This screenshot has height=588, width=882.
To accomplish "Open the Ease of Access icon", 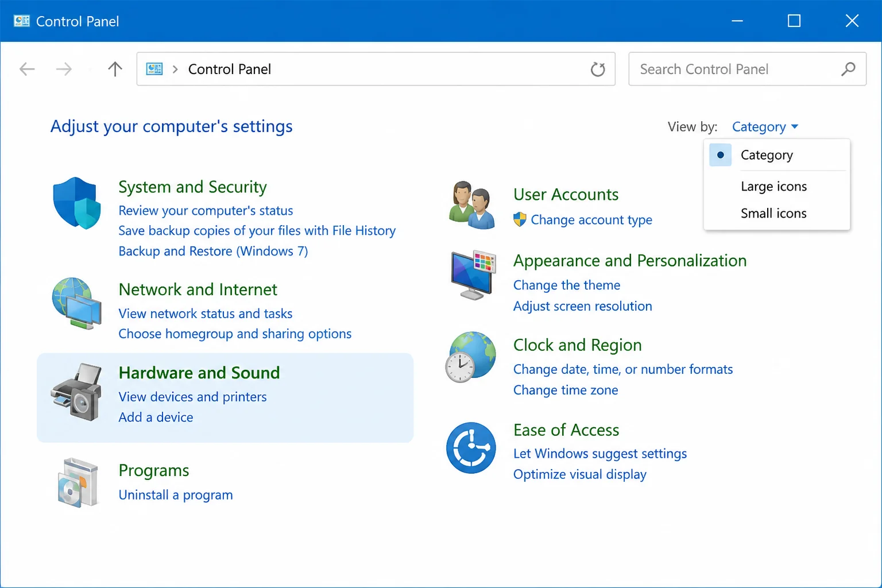I will (471, 448).
